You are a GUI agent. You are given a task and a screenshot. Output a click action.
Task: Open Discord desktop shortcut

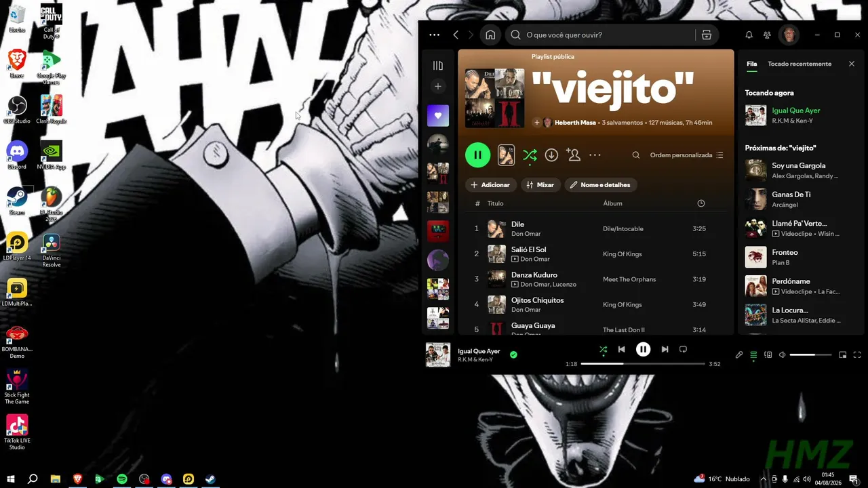click(17, 155)
